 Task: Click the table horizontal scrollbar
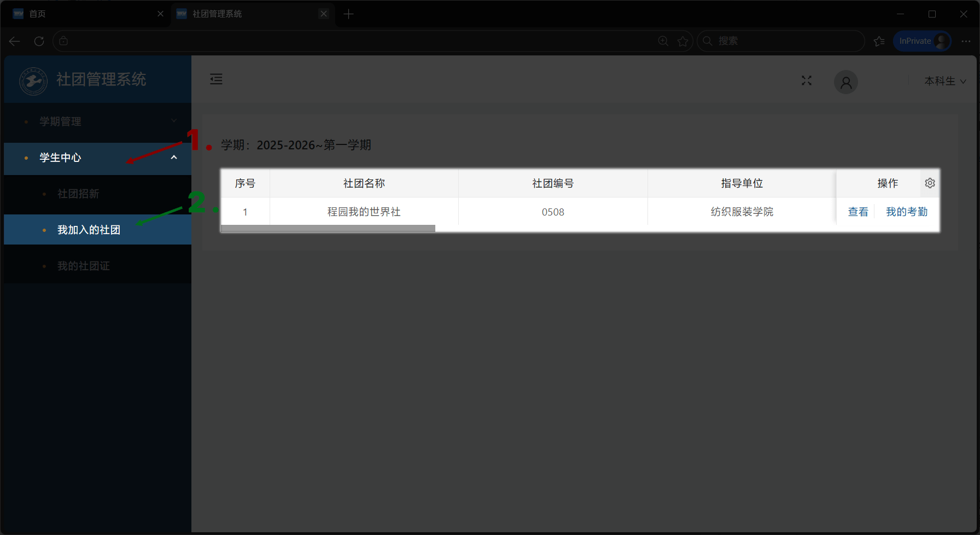pyautogui.click(x=328, y=229)
